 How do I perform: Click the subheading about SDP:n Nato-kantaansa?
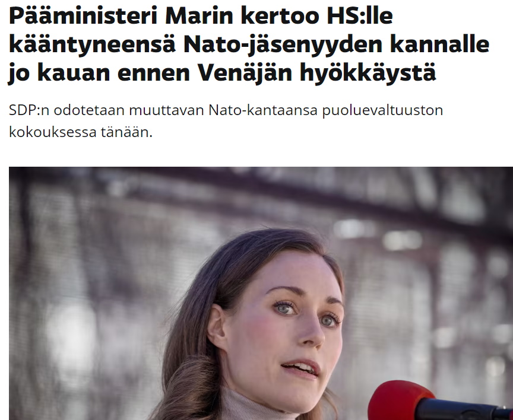tap(226, 121)
